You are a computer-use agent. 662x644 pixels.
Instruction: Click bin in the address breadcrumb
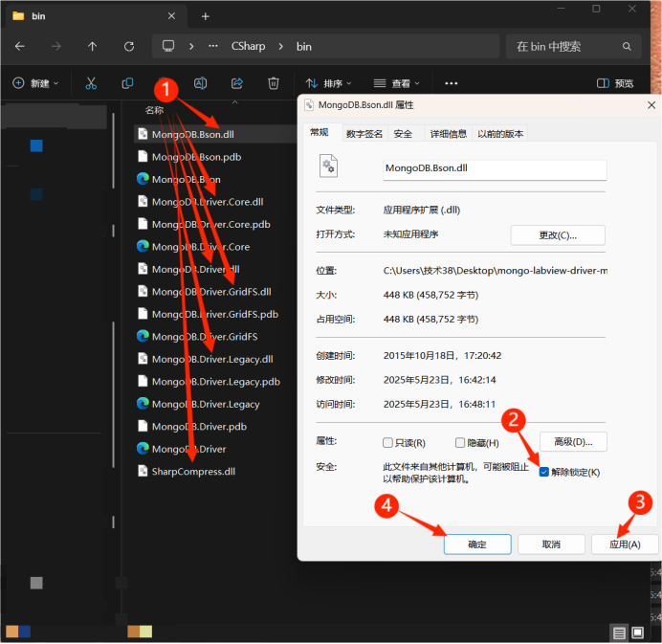(303, 47)
